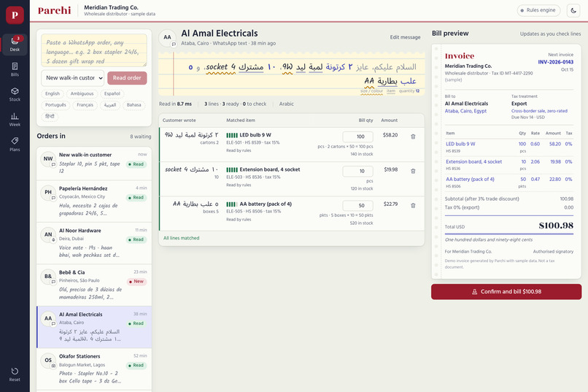Click Confirm and bill $100.98 button
Image resolution: width=588 pixels, height=392 pixels.
(506, 291)
